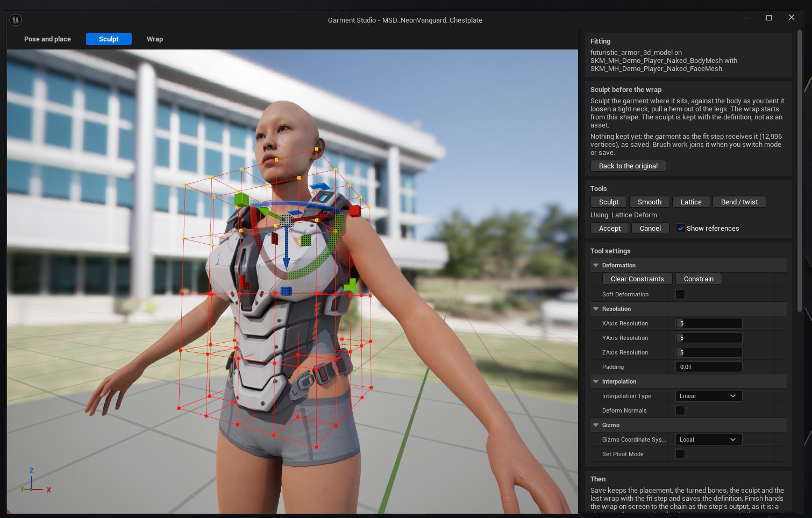Image resolution: width=812 pixels, height=518 pixels.
Task: Enable Soft Deformation checkbox
Action: [680, 294]
